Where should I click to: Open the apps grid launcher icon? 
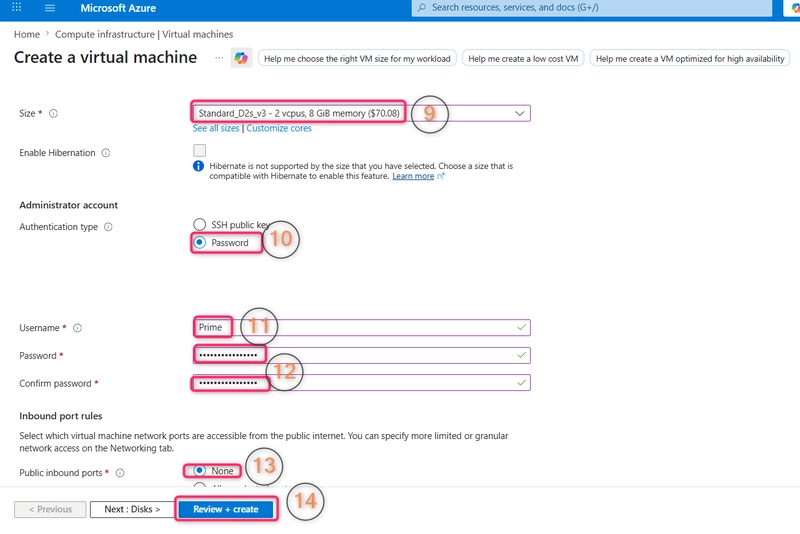pyautogui.click(x=16, y=7)
